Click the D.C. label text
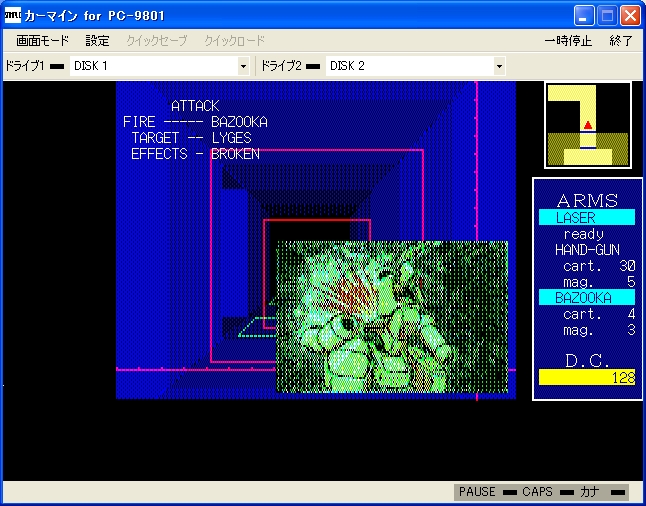Screen dimensions: 646x506 [587, 361]
